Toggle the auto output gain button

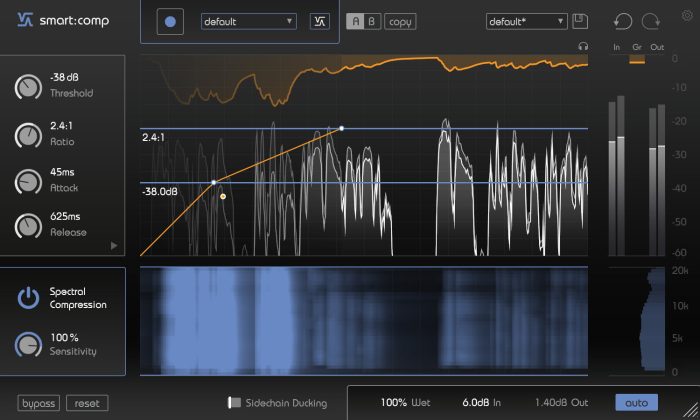[636, 403]
